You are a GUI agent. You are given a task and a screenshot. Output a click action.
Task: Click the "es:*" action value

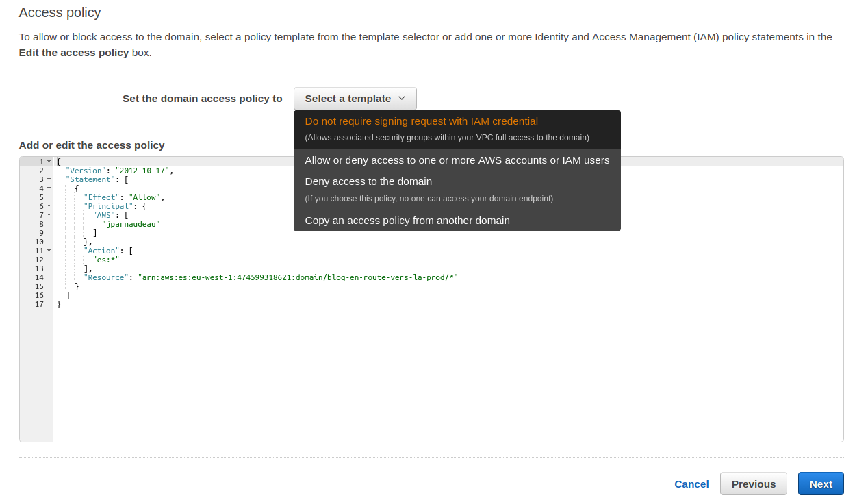(106, 260)
